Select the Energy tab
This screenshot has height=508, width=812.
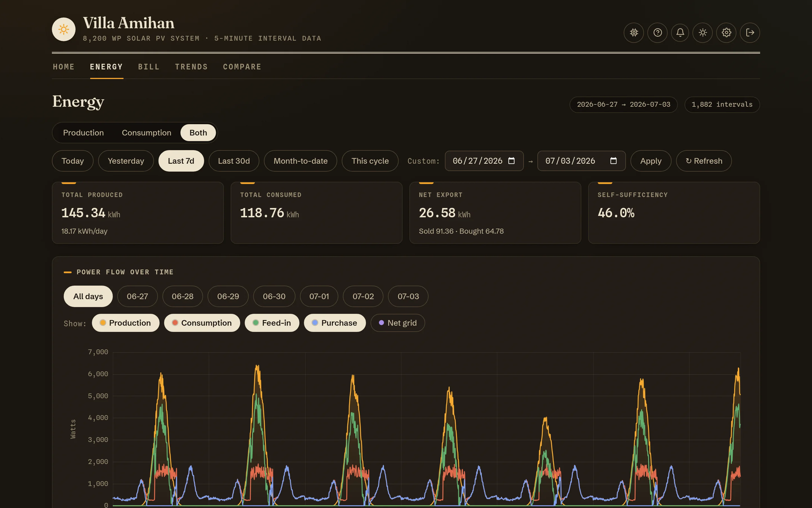(x=106, y=67)
